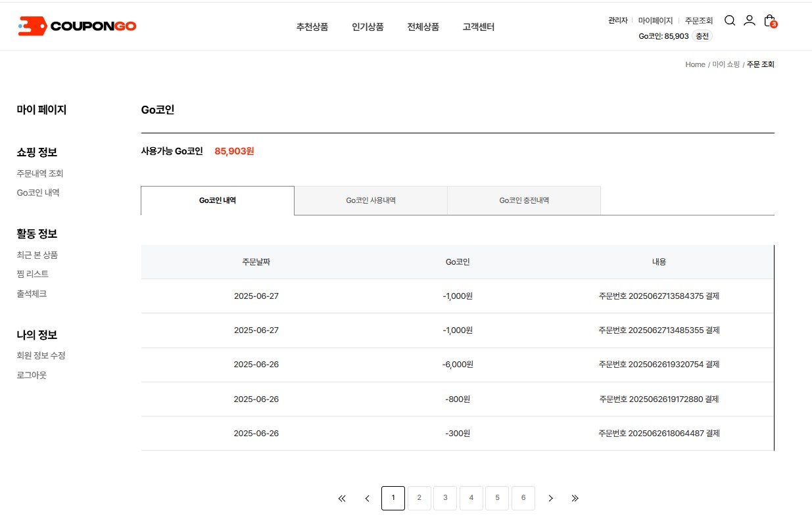Go to page 5
This screenshot has width=812, height=517.
tap(497, 498)
